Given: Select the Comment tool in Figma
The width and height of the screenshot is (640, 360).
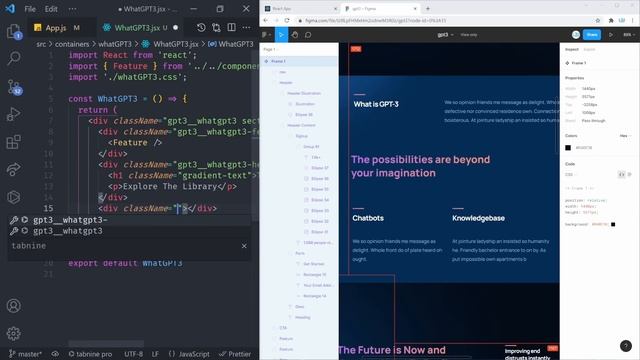Looking at the screenshot, I should point(308,35).
